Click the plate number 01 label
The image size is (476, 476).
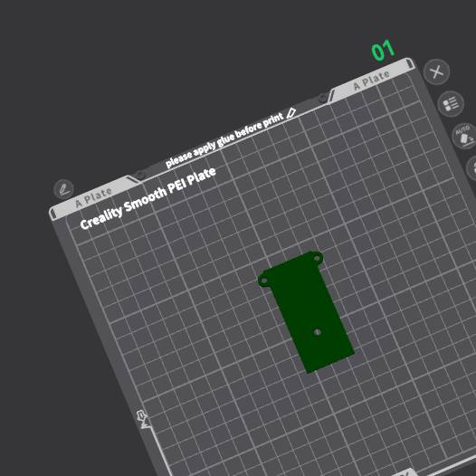tap(383, 51)
